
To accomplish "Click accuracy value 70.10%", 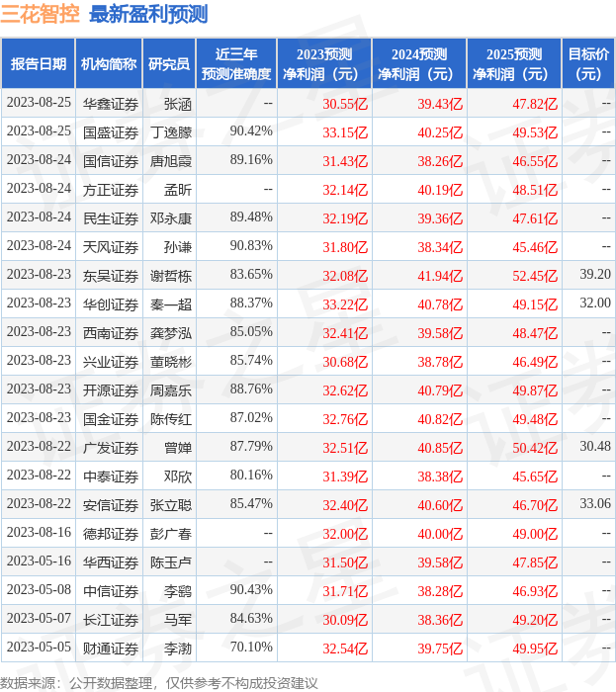I will pyautogui.click(x=251, y=648).
